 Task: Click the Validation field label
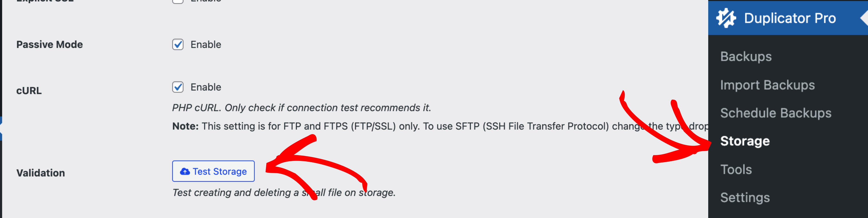[x=40, y=173]
